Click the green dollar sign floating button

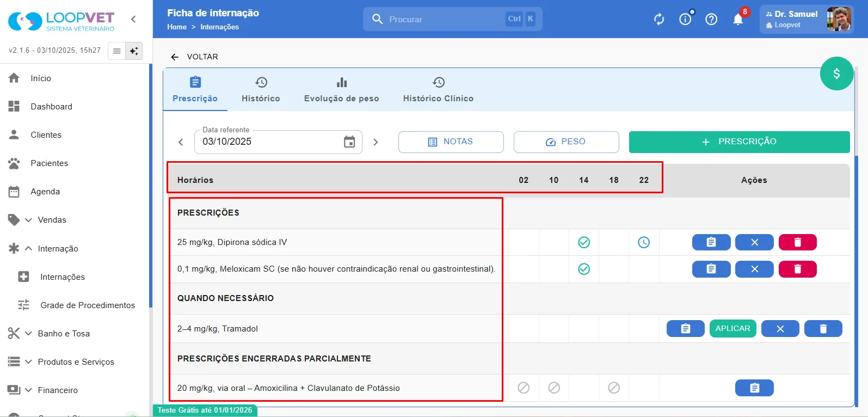coord(836,73)
